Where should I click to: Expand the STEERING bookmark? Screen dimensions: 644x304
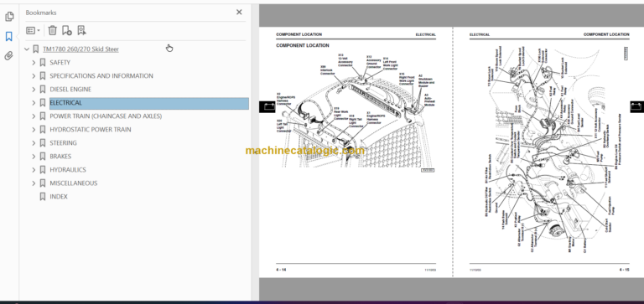pos(34,143)
